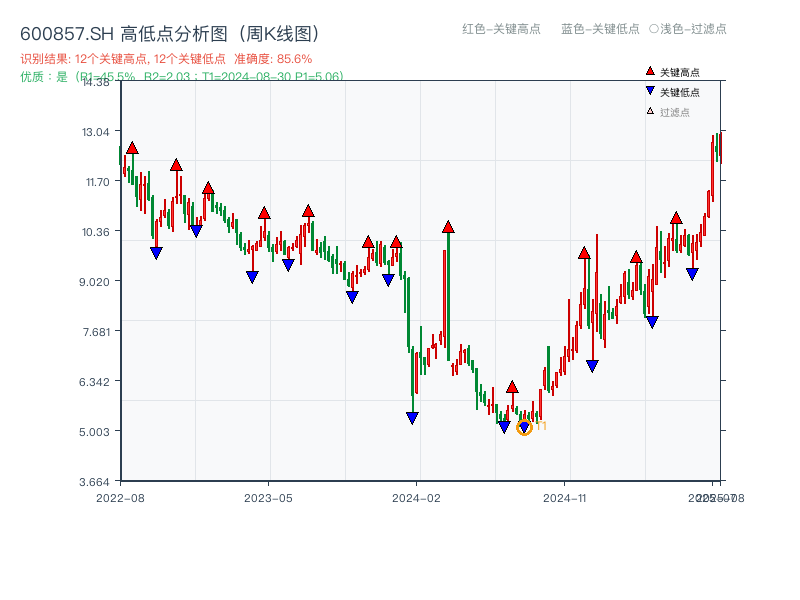Click the orange T1 label beside the circle
Screen dimensions: 800x600
coord(541,426)
